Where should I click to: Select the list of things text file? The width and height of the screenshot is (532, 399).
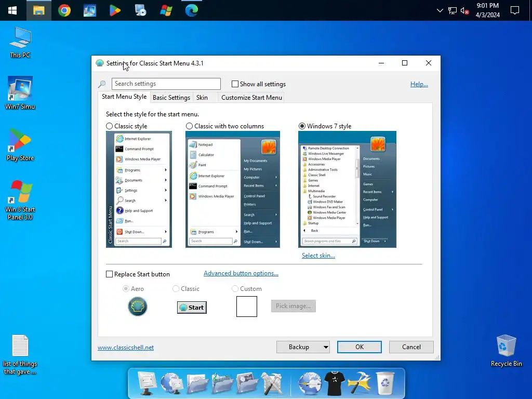pyautogui.click(x=20, y=354)
